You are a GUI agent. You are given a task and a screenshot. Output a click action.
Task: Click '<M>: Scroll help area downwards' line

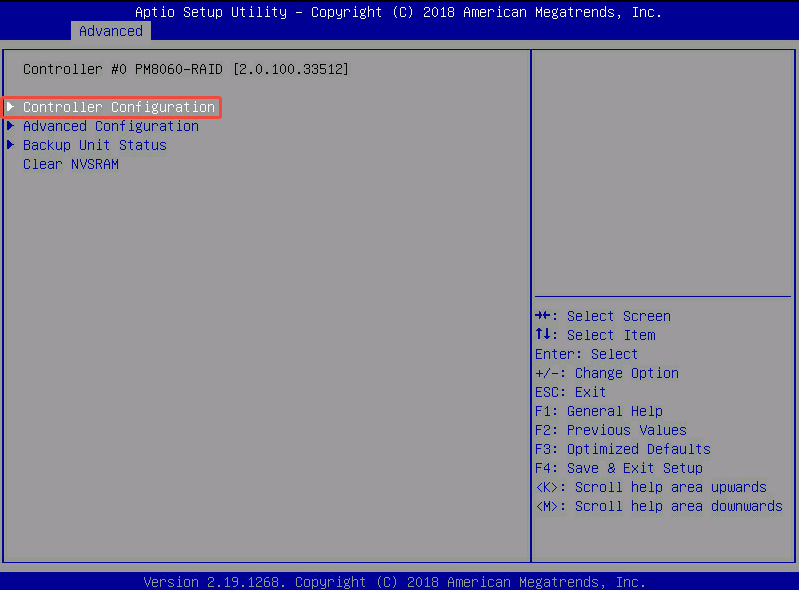[x=659, y=506]
